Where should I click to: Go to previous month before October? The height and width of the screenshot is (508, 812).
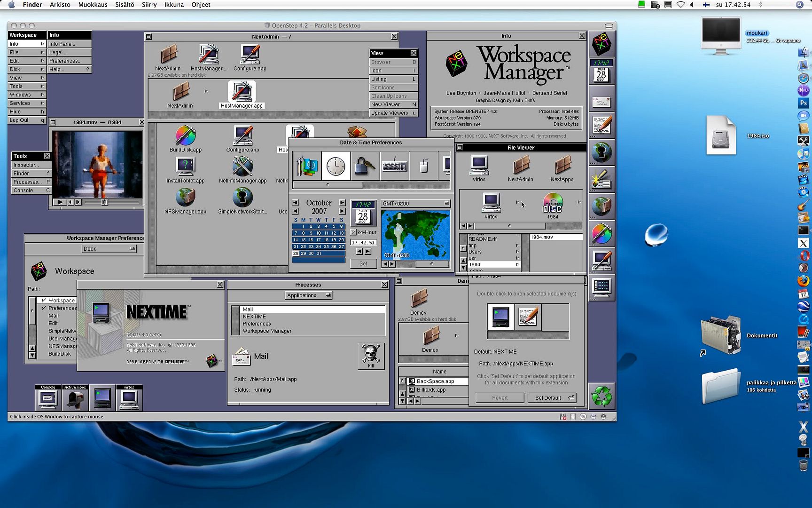(295, 203)
